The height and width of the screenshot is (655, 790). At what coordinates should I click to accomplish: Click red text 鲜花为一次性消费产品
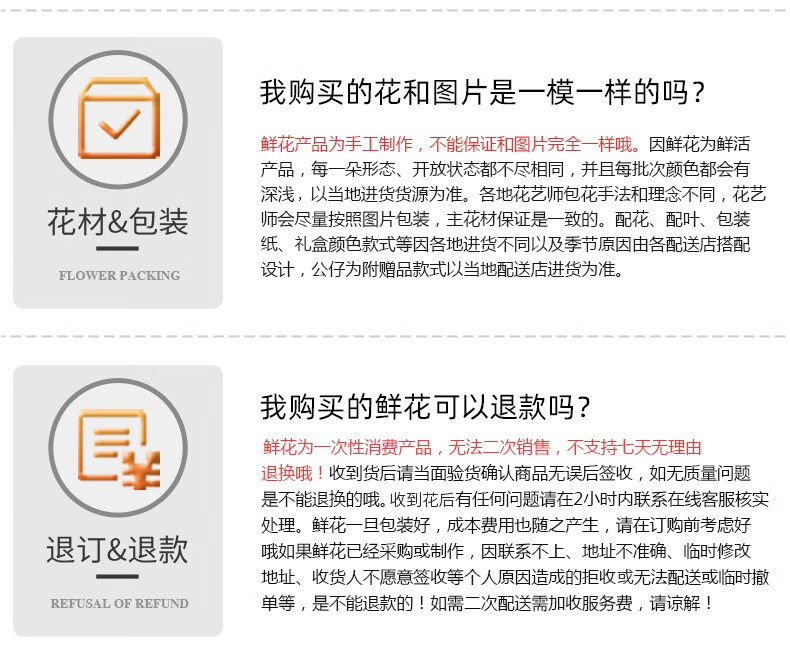click(x=347, y=447)
